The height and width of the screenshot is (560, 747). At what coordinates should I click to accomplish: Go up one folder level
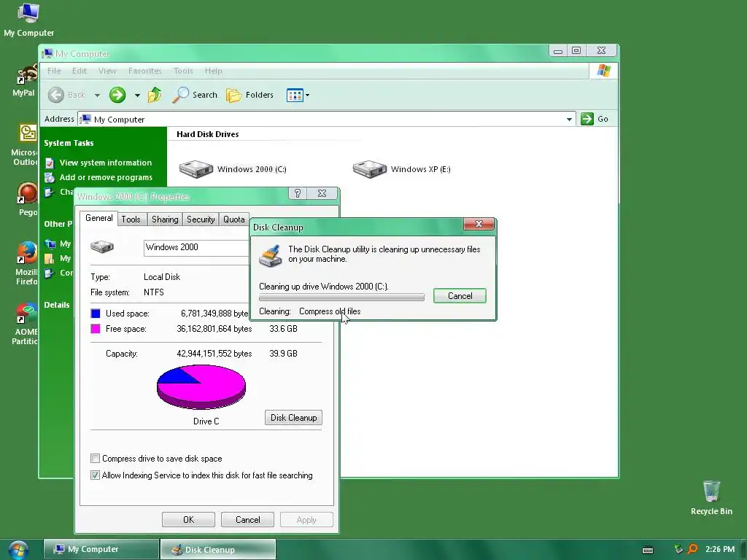tap(155, 95)
